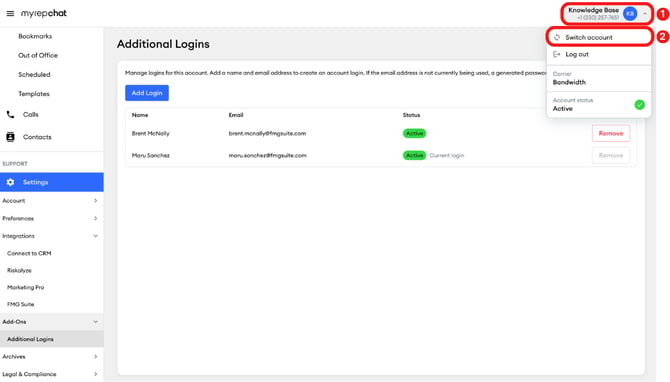Click the green Account status checkmark icon

[x=640, y=105]
